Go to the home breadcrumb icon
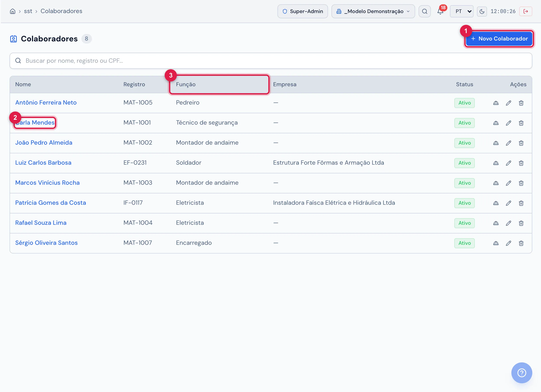541x392 pixels. (x=13, y=11)
